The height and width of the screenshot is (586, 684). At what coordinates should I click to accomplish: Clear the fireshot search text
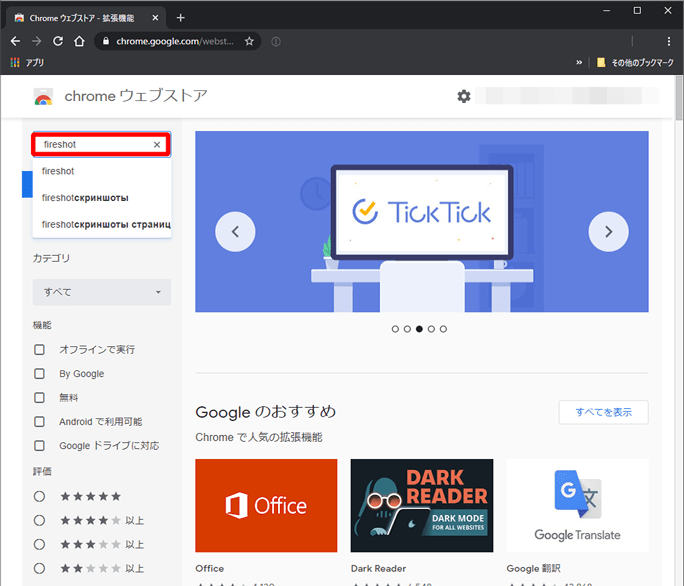157,144
